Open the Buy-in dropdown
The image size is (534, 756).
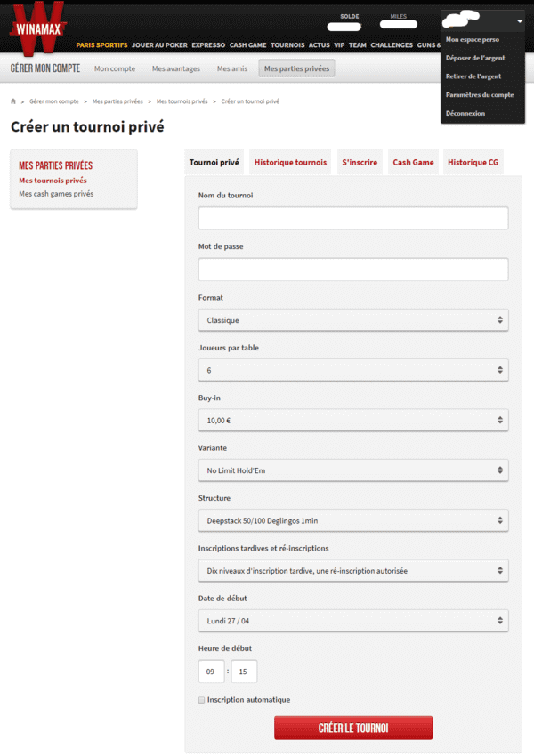pyautogui.click(x=353, y=421)
